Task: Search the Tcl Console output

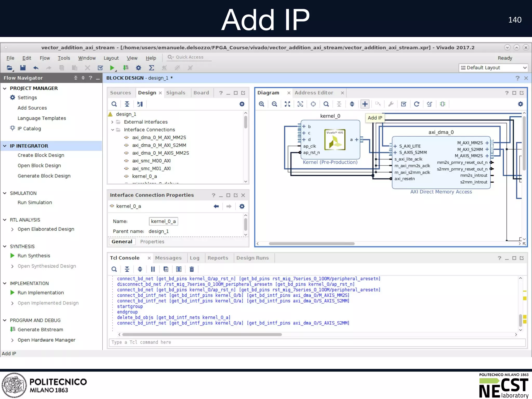Action: pyautogui.click(x=114, y=269)
